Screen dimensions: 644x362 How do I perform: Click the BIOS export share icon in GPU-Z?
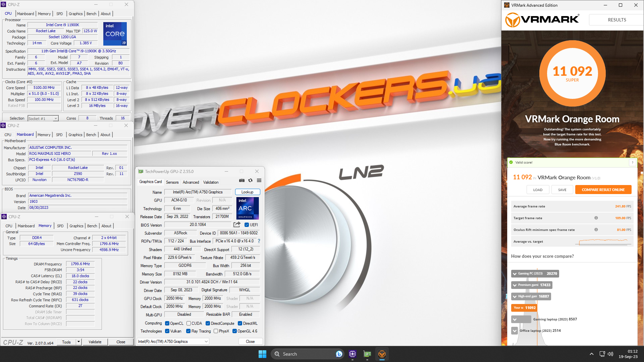point(237,225)
